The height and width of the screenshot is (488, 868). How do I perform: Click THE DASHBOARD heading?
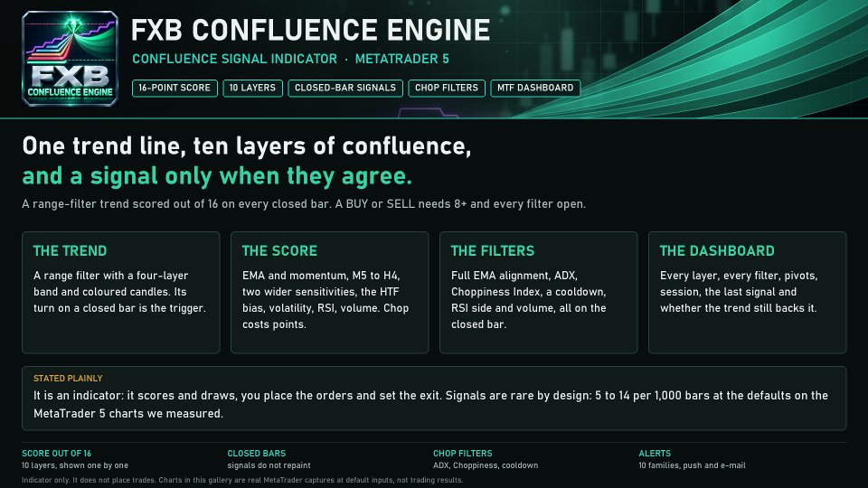[717, 251]
